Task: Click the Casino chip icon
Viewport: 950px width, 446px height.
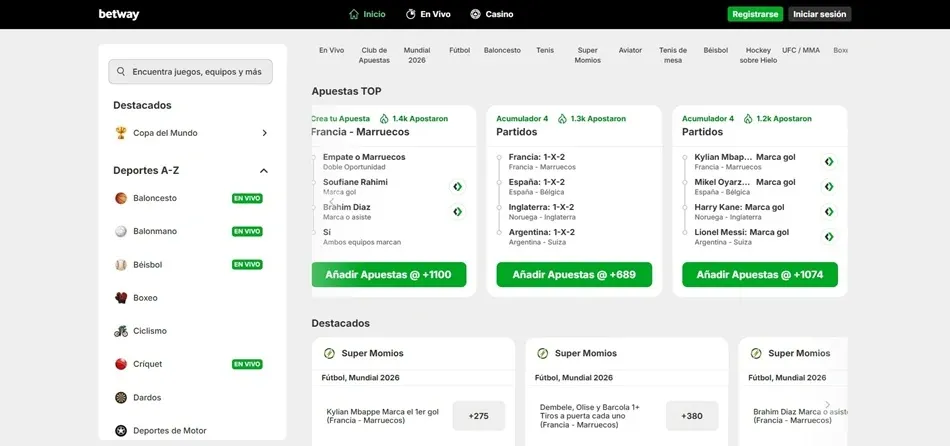Action: 476,14
